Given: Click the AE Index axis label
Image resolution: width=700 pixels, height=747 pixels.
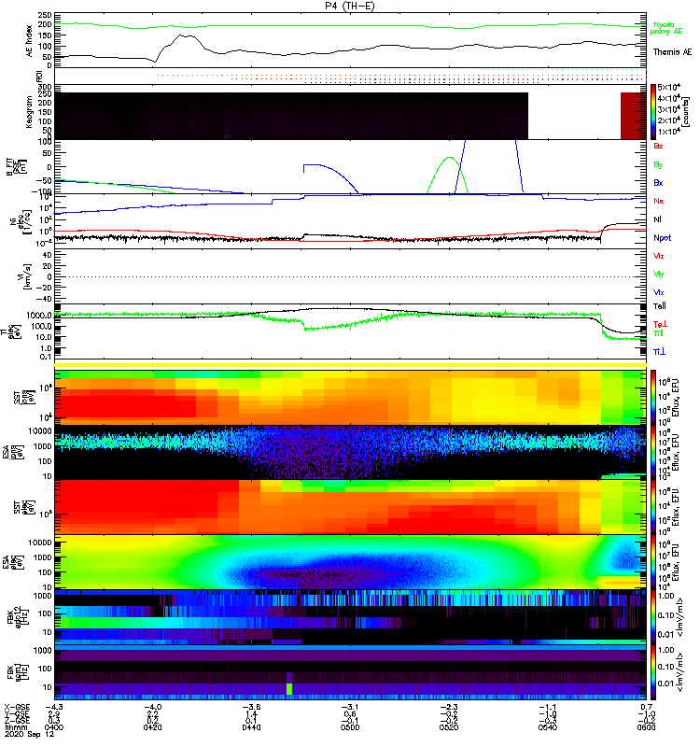Looking at the screenshot, I should pos(29,41).
